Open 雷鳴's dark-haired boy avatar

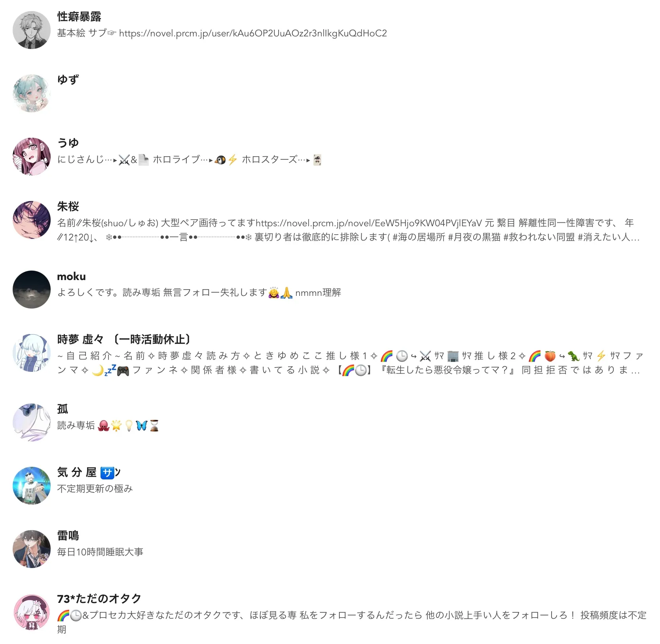point(32,549)
